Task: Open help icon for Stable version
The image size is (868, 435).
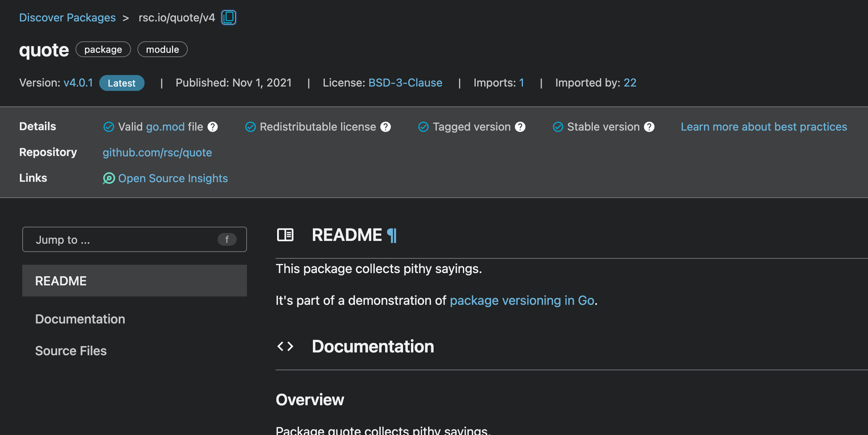Action: tap(649, 127)
